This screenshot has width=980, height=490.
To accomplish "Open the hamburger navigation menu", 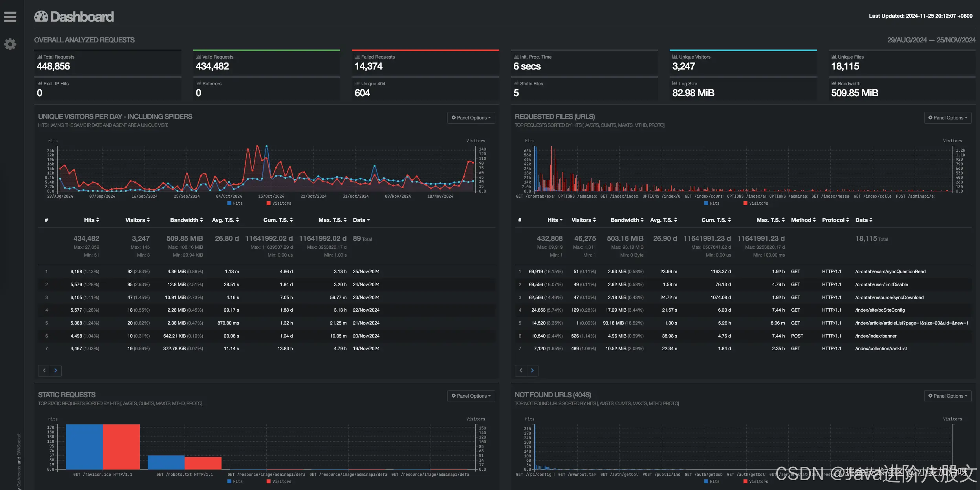I will pos(10,17).
